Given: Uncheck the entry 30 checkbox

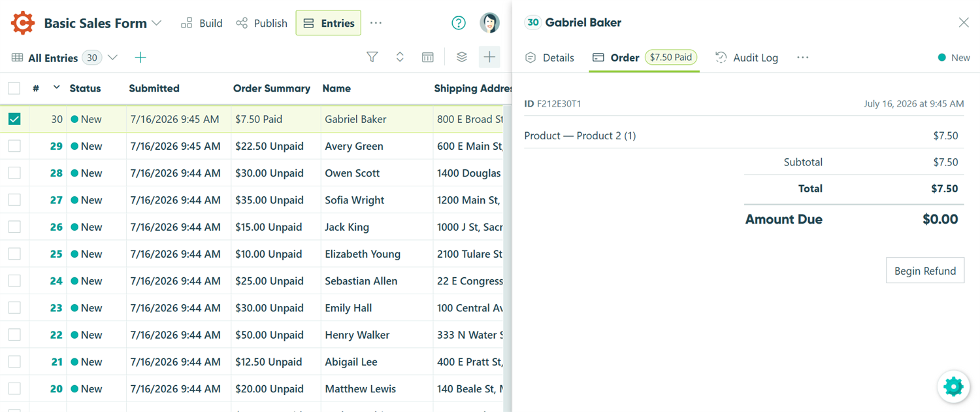Looking at the screenshot, I should [14, 119].
